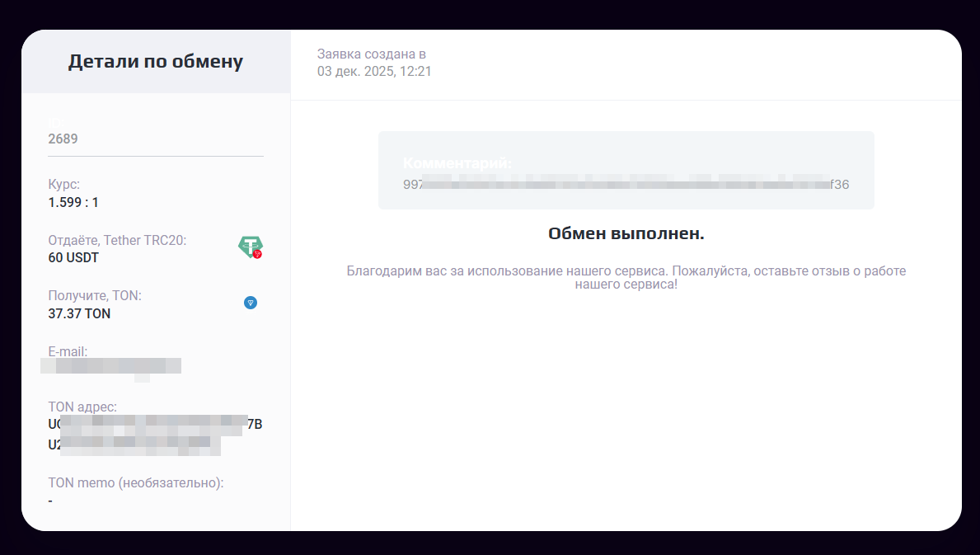Click the comment hash string

[626, 184]
